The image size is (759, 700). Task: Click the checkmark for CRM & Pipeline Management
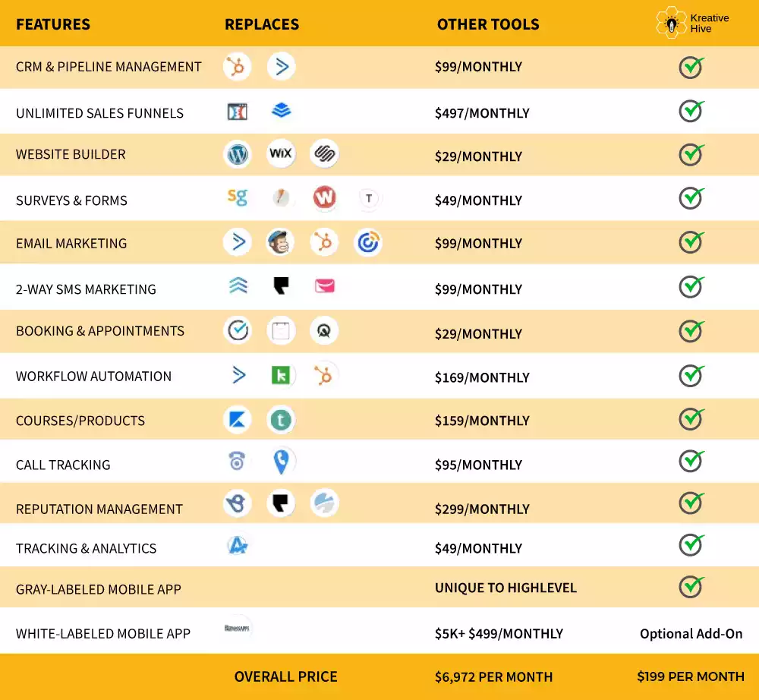(x=691, y=67)
